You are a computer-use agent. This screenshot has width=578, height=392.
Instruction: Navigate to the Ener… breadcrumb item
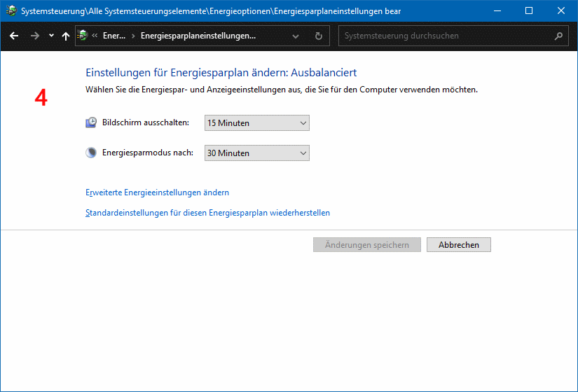click(x=113, y=36)
